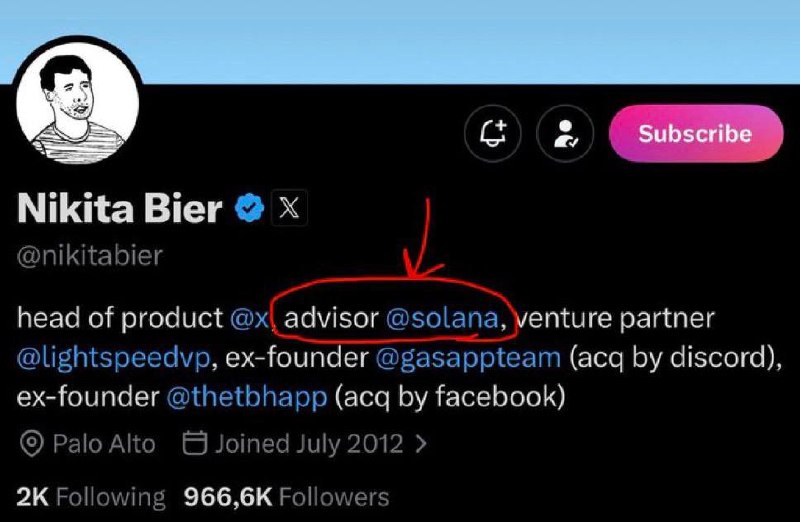The height and width of the screenshot is (522, 800).
Task: Click the notification bell icon
Action: (x=494, y=133)
